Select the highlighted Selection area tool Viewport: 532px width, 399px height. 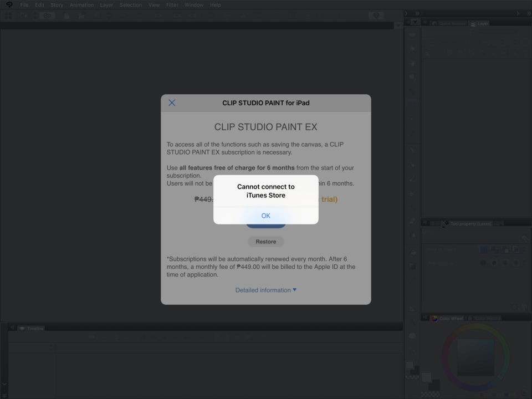click(x=412, y=105)
